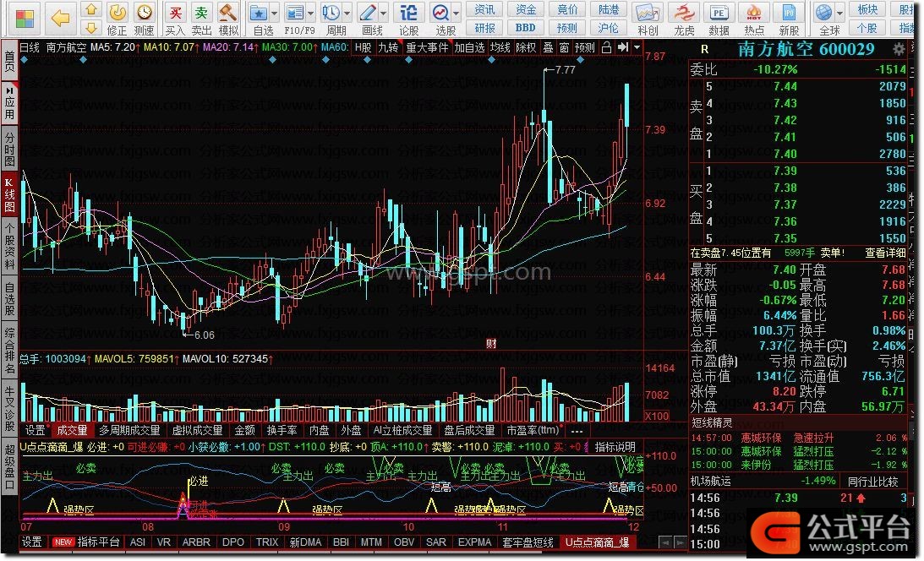Open the 自选 favorites folder icon
The height and width of the screenshot is (561, 924).
pyautogui.click(x=258, y=13)
